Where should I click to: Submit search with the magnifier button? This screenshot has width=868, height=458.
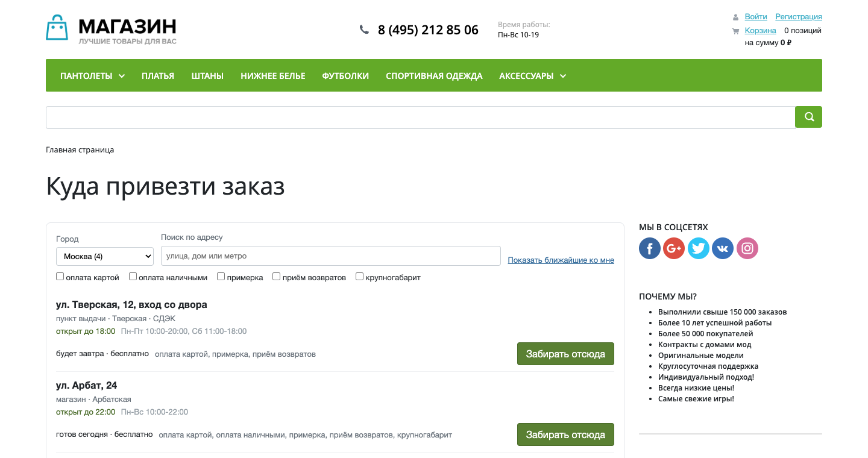click(808, 117)
